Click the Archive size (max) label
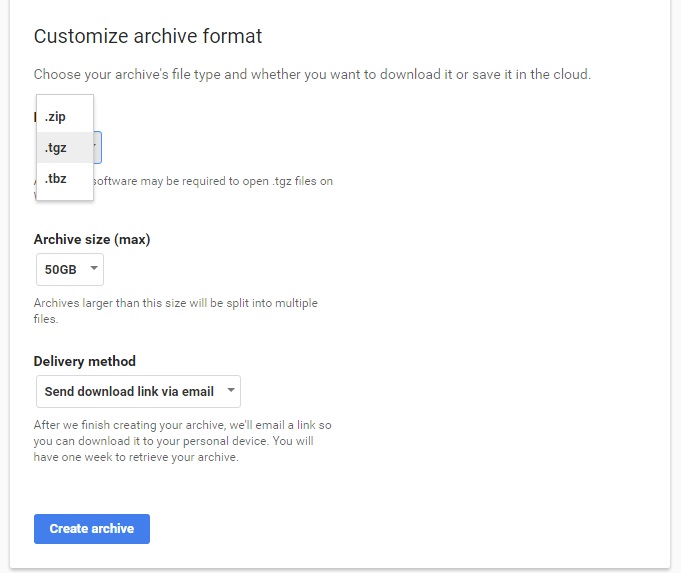The image size is (681, 573). point(92,239)
